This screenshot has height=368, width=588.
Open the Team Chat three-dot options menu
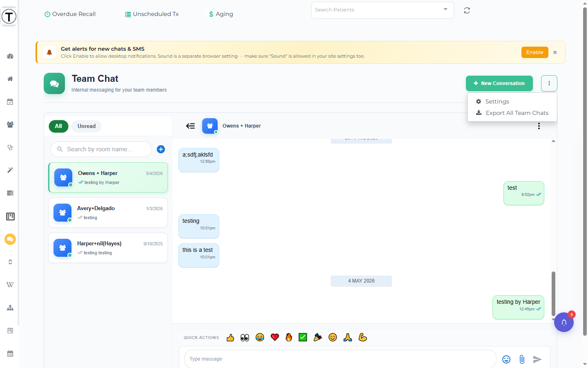click(549, 83)
